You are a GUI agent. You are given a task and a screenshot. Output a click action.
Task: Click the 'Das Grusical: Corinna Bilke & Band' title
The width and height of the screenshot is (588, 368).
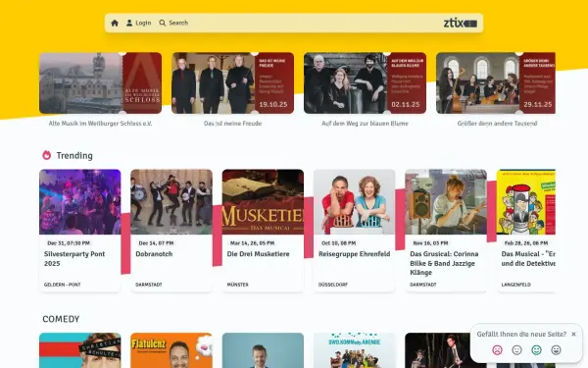click(x=444, y=263)
